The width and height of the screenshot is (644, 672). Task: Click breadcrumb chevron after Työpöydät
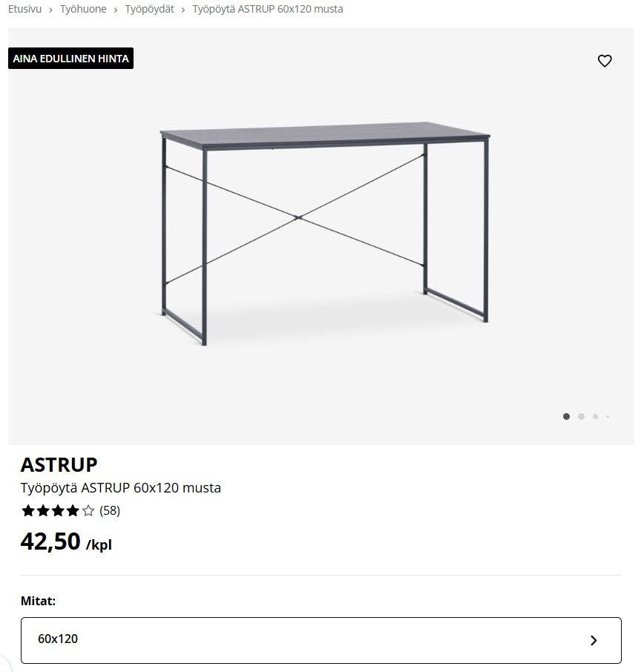pyautogui.click(x=183, y=10)
